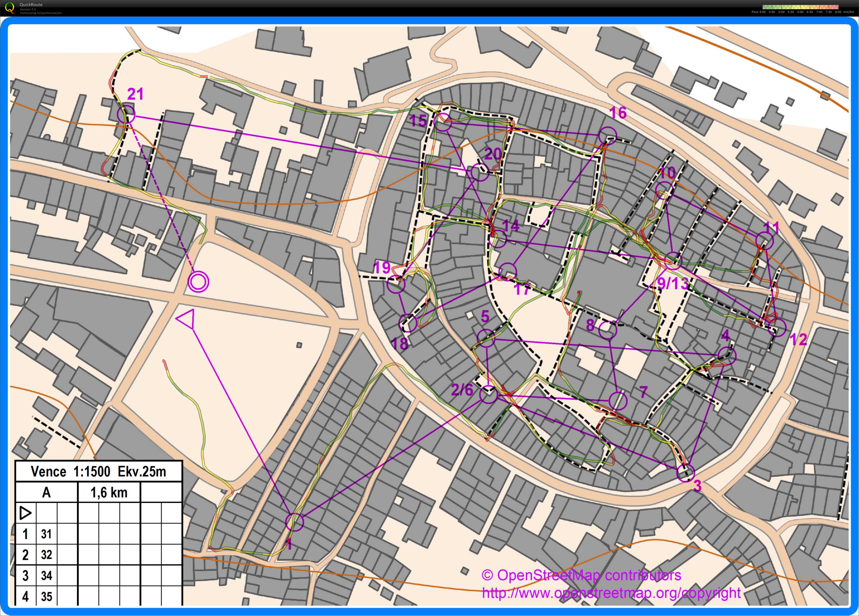Click the start triangle symbol in the control table
Image resolution: width=859 pixels, height=616 pixels.
click(25, 513)
